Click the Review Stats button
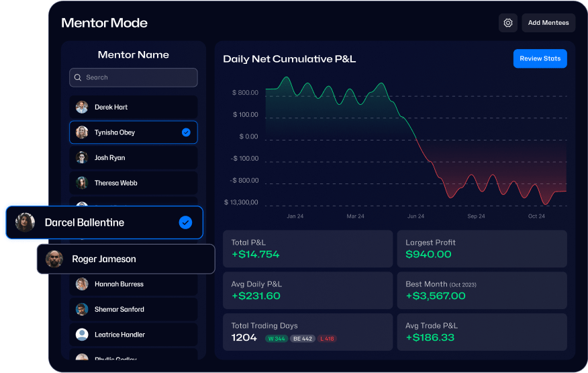 tap(540, 58)
